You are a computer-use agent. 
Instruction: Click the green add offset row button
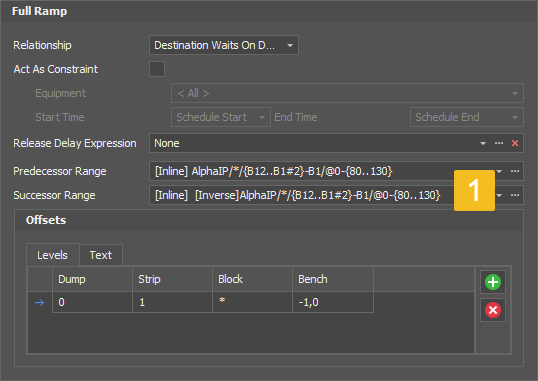pyautogui.click(x=493, y=282)
